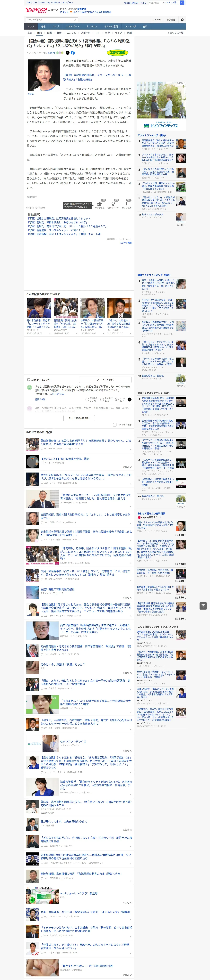Focus the news keyword input field

coord(49,20)
